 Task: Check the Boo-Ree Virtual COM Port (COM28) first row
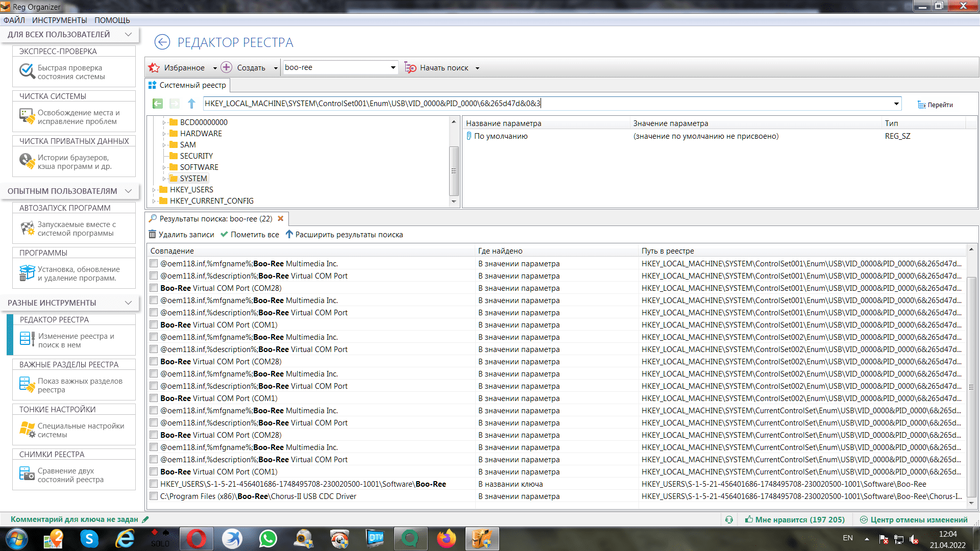pos(154,288)
